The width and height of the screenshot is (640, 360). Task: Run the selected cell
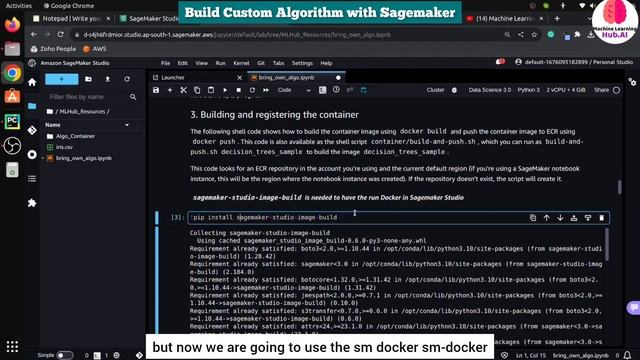[x=225, y=90]
